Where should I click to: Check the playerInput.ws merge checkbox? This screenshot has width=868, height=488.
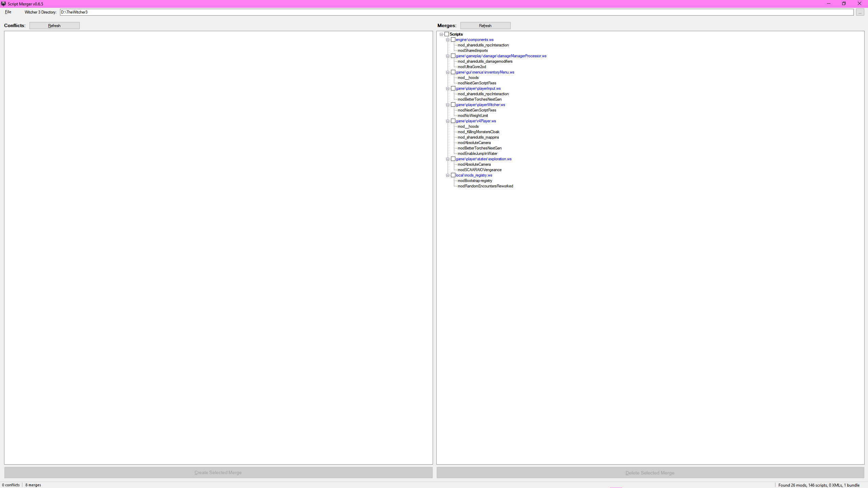(x=453, y=88)
